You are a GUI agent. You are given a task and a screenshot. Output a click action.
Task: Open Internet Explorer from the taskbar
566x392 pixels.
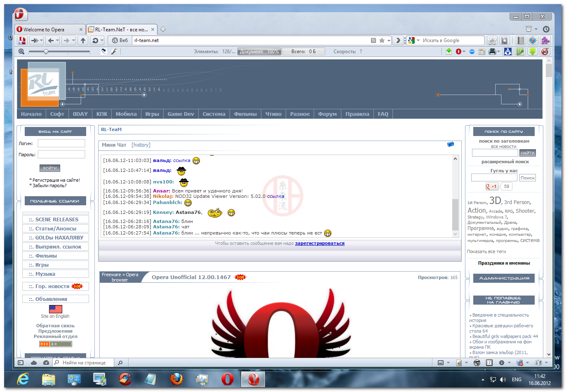tap(23, 379)
